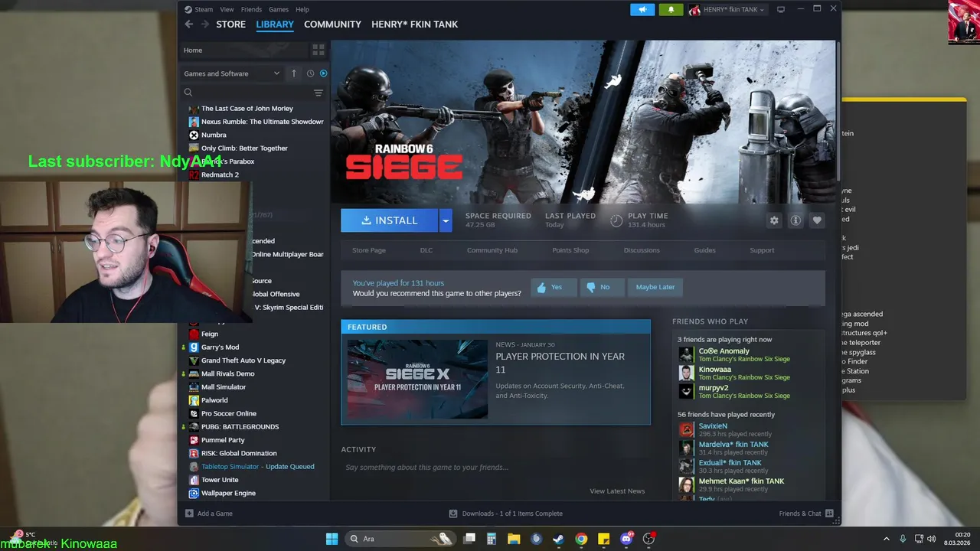Sort library with the up-arrow button

tap(293, 73)
